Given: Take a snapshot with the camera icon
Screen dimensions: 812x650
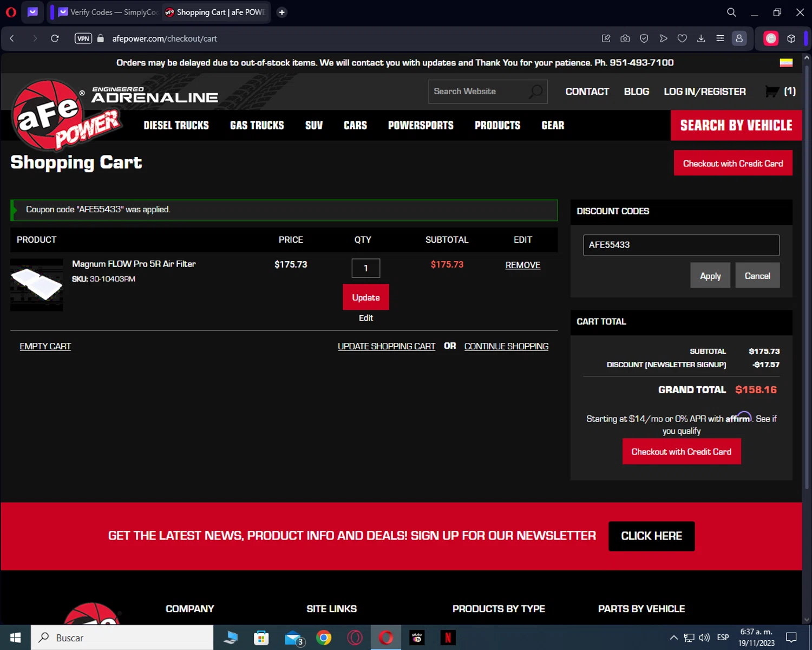Looking at the screenshot, I should [x=625, y=38].
